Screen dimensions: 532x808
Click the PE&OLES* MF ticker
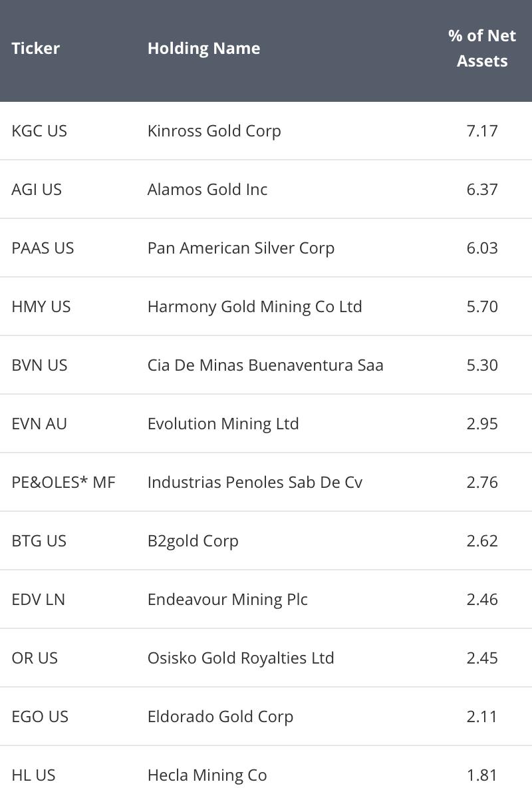63,483
